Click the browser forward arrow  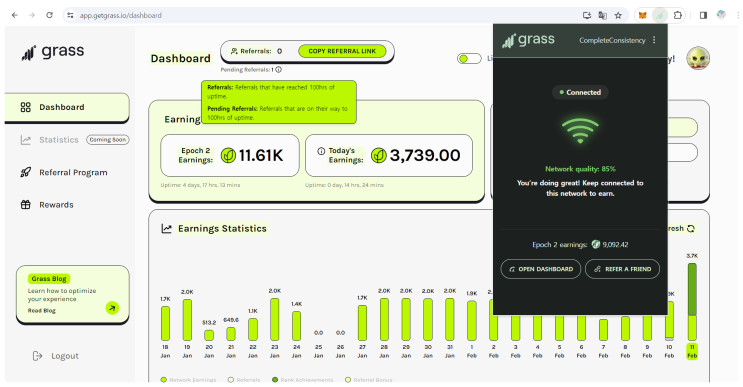point(32,15)
